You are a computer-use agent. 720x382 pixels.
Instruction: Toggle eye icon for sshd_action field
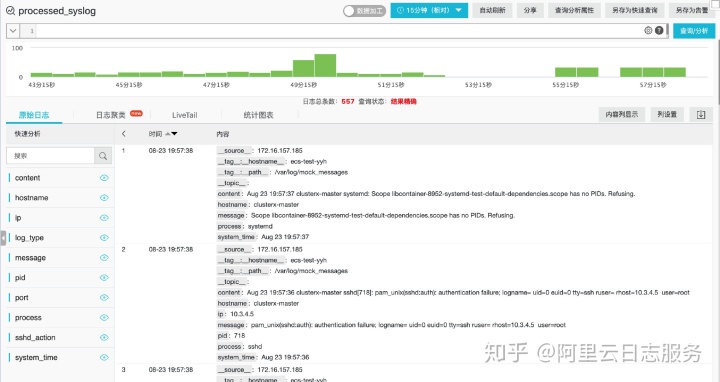pos(104,337)
